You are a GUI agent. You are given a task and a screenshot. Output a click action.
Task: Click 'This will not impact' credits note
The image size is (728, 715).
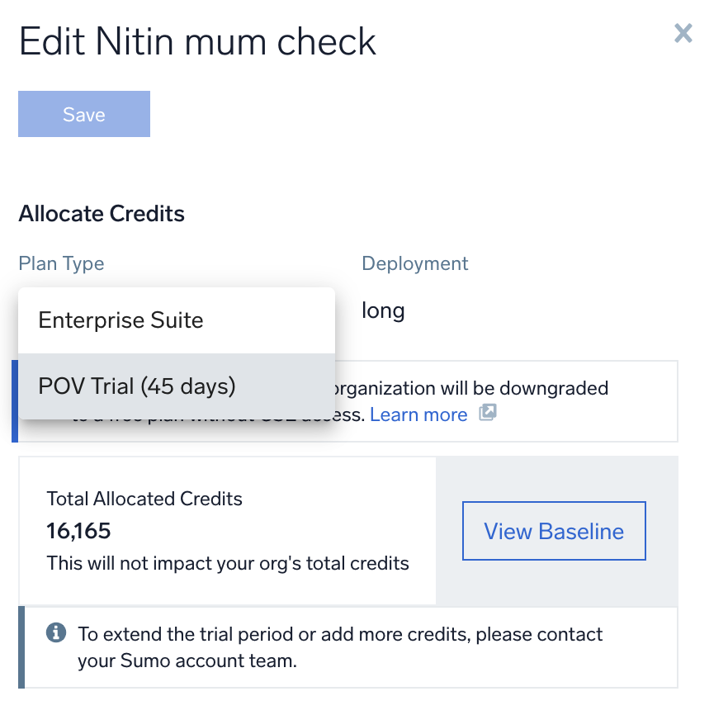228,564
